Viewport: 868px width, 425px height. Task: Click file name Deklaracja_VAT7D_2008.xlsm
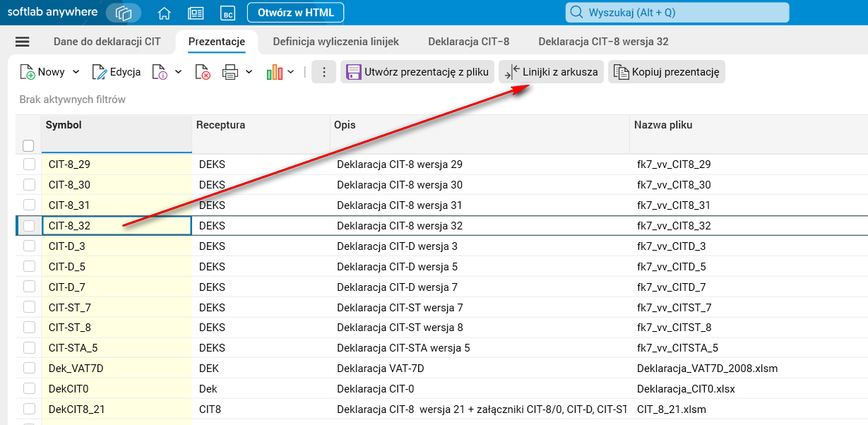[x=708, y=369]
